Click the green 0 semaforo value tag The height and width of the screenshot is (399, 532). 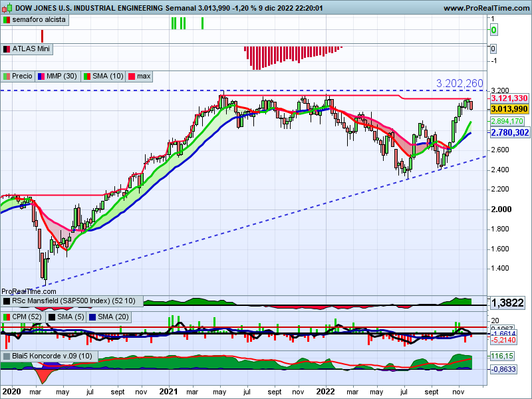(493, 30)
